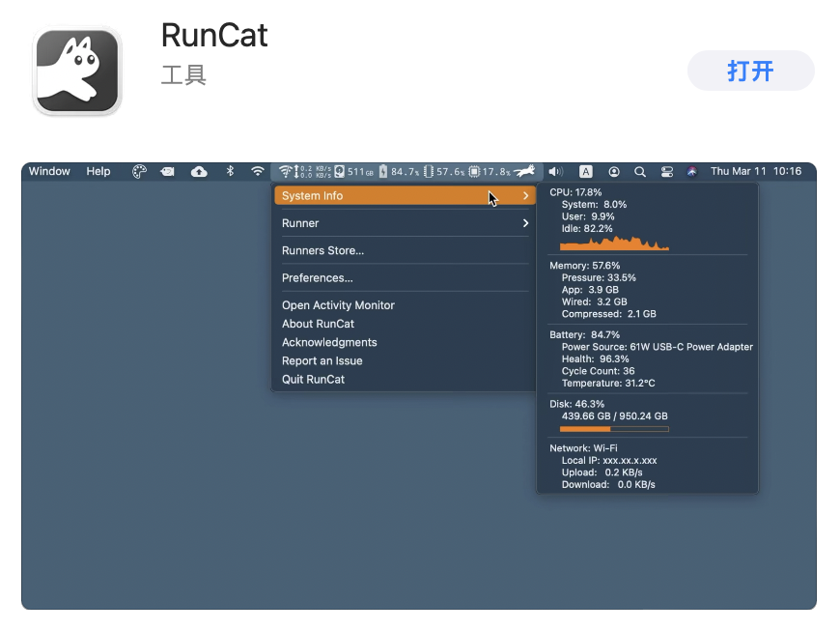Click the disk usage progress bar
Viewport: 840px width, 630px height.
[x=614, y=429]
